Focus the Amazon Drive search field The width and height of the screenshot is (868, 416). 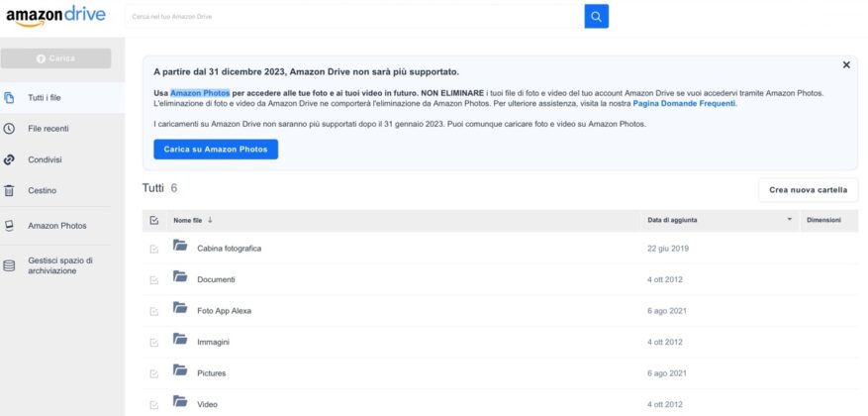[354, 17]
